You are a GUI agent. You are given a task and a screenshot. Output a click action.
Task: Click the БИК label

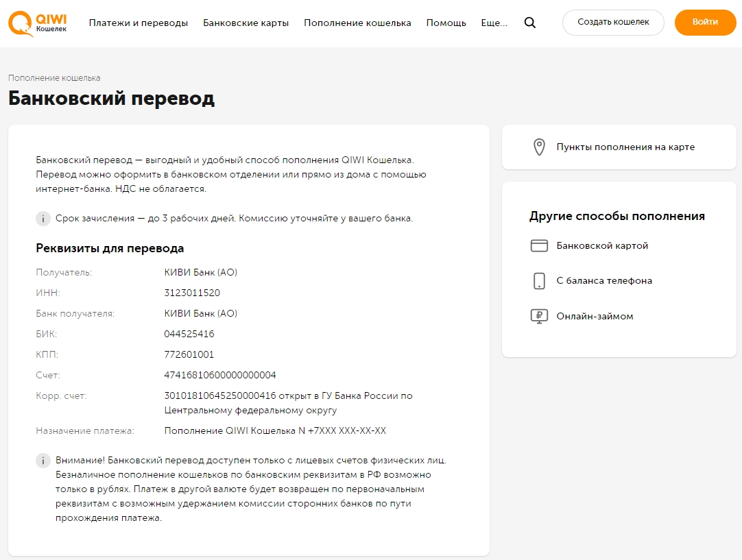[47, 334]
